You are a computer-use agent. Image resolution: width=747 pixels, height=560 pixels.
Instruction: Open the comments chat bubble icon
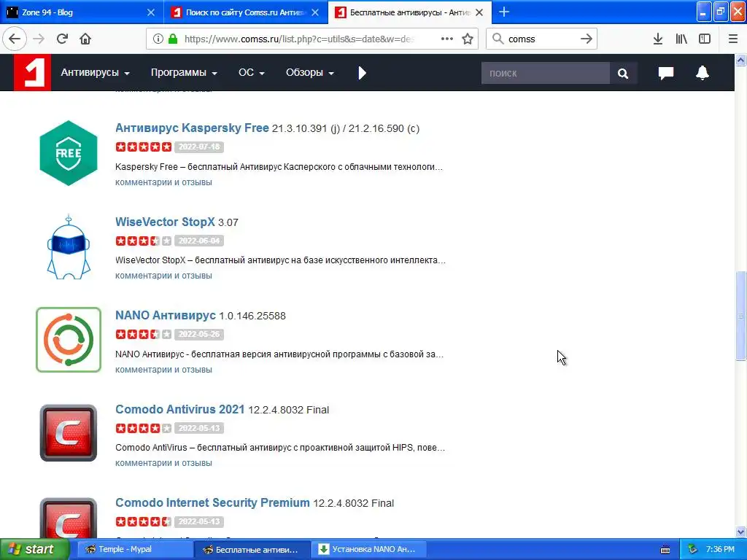click(x=666, y=73)
